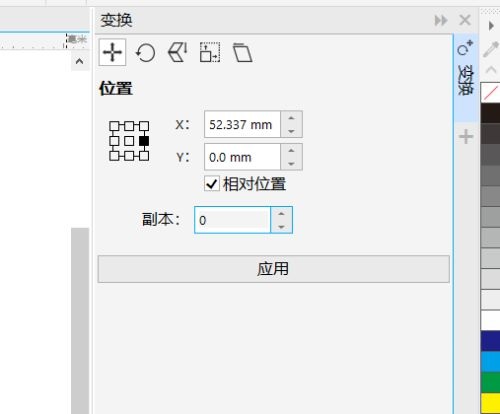Choose the black color swatch
This screenshot has height=414, width=500.
click(x=490, y=113)
